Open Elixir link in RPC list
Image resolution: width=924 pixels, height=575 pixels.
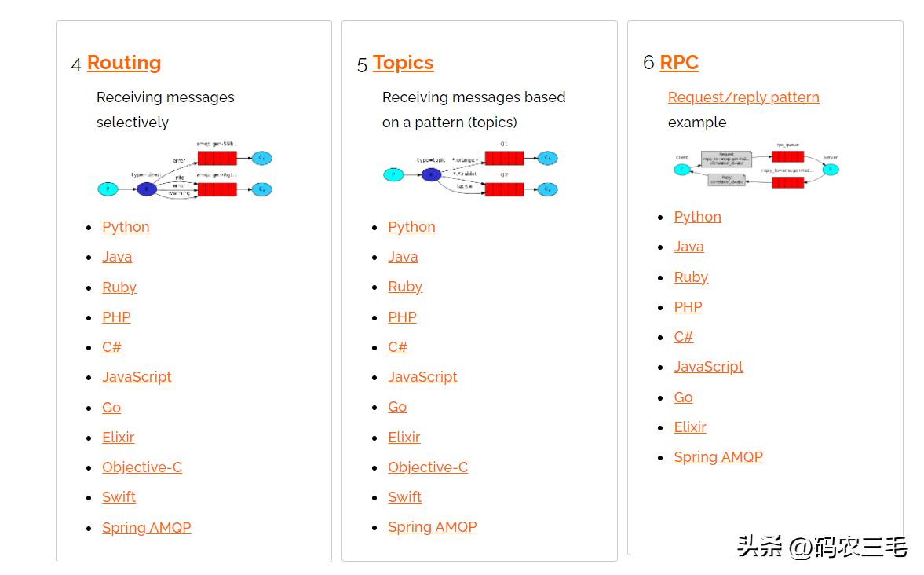tap(689, 427)
